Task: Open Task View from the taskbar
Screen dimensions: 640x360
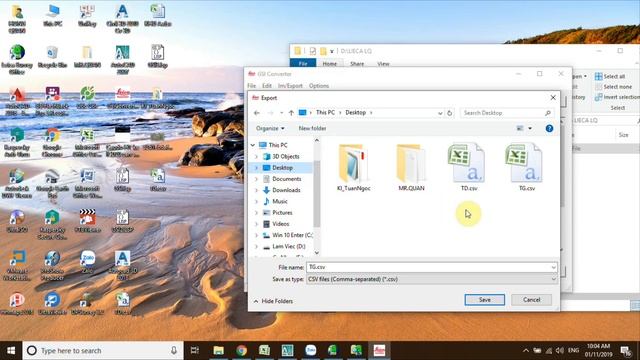Action: pos(195,351)
